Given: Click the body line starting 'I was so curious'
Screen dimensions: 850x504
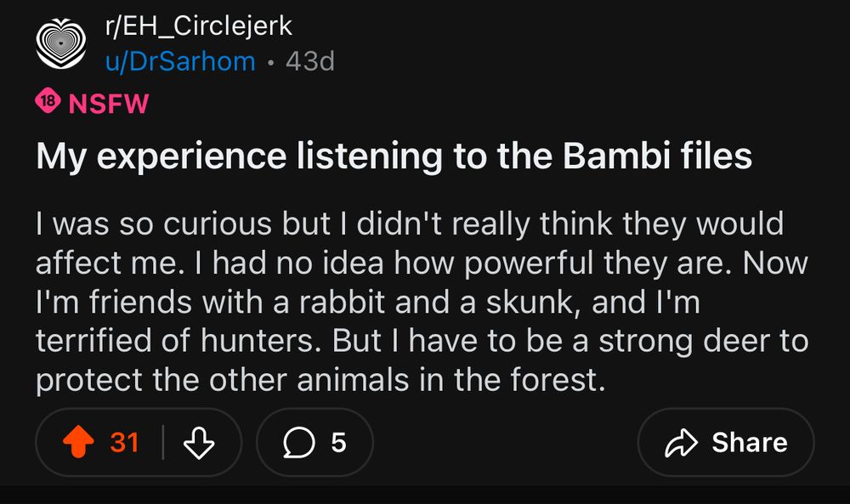Looking at the screenshot, I should 410,224.
